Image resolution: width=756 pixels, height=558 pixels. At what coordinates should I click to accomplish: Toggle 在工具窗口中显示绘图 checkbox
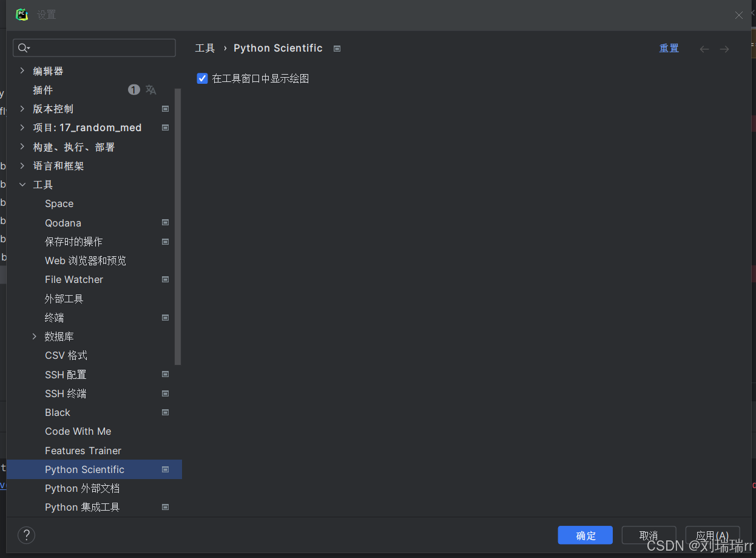tap(203, 78)
